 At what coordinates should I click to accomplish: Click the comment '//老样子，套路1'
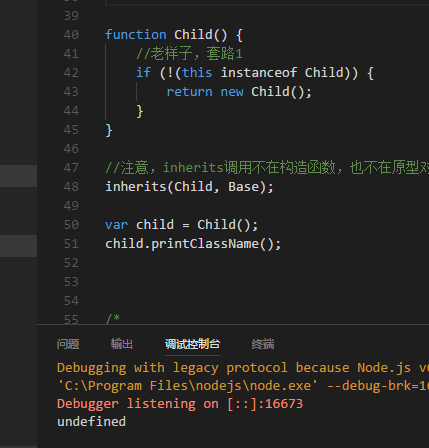189,54
